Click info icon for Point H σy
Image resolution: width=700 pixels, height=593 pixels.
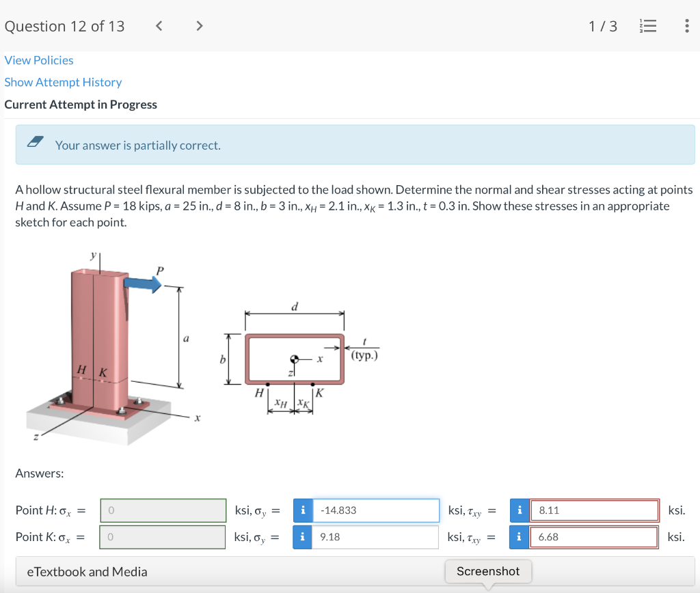point(303,510)
